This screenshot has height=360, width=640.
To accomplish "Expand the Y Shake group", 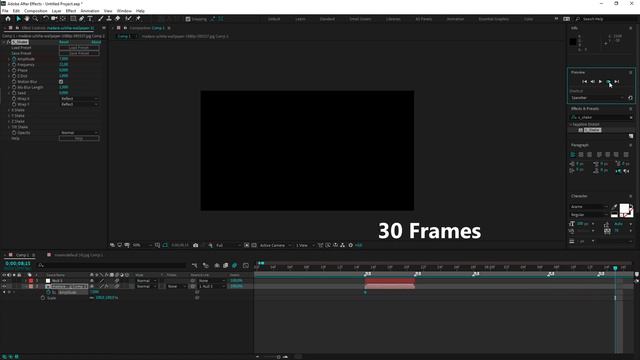I will (9, 116).
